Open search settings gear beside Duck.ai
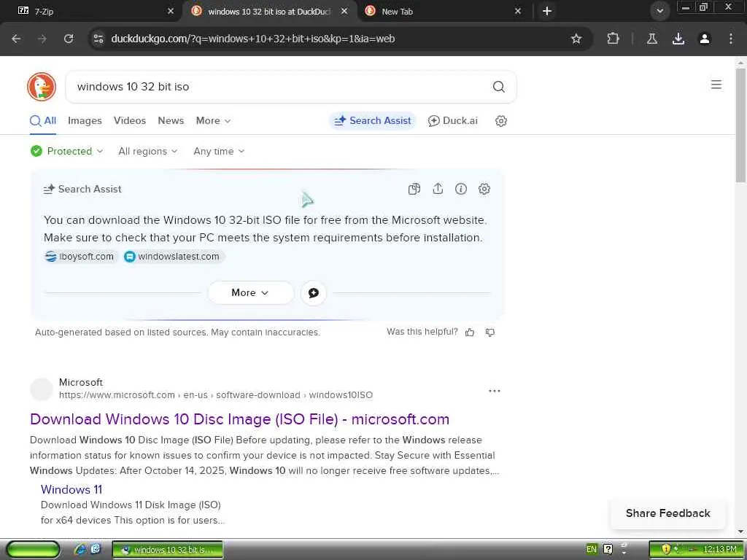747x560 pixels. tap(500, 121)
